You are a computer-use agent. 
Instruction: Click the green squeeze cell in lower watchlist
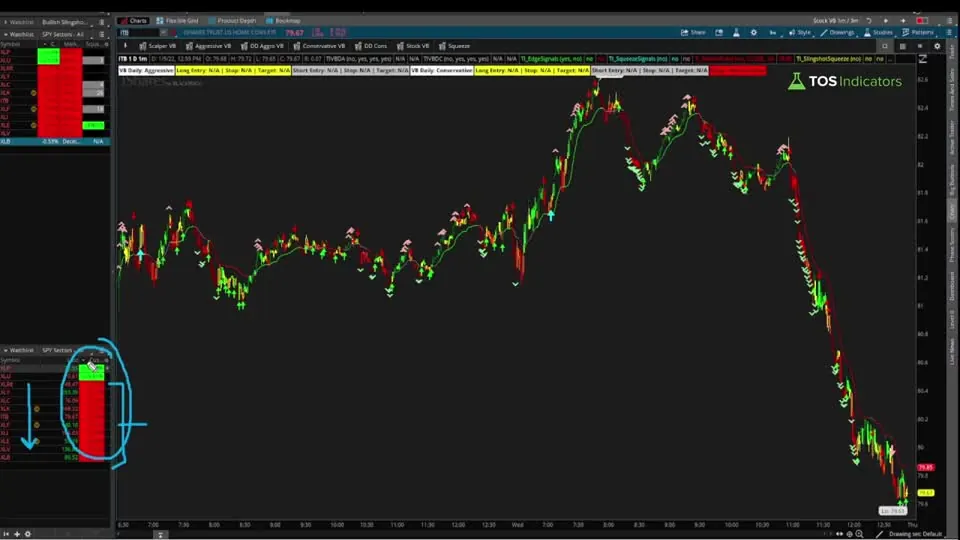click(x=91, y=372)
